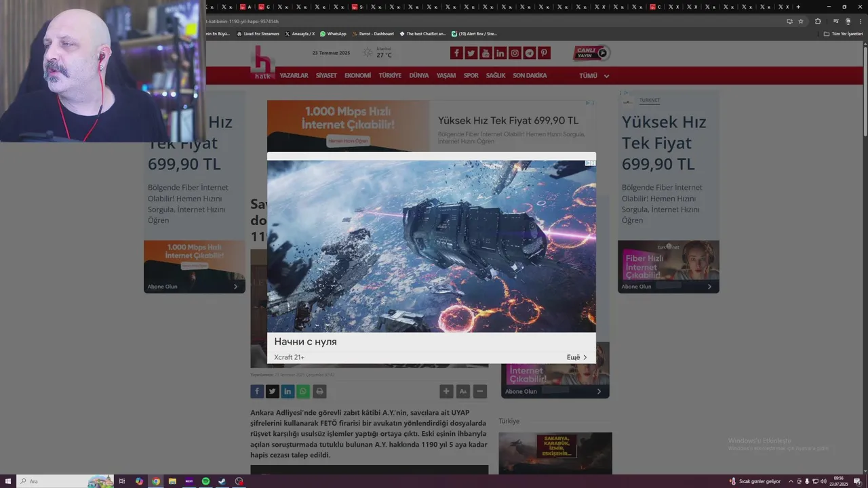
Task: Watch the CANLI YAYIN live broadcast
Action: [591, 53]
